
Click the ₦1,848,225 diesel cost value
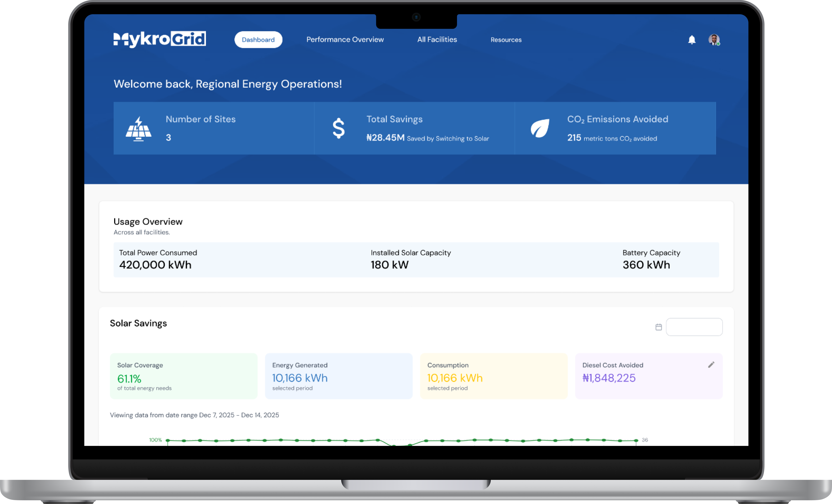[609, 378]
